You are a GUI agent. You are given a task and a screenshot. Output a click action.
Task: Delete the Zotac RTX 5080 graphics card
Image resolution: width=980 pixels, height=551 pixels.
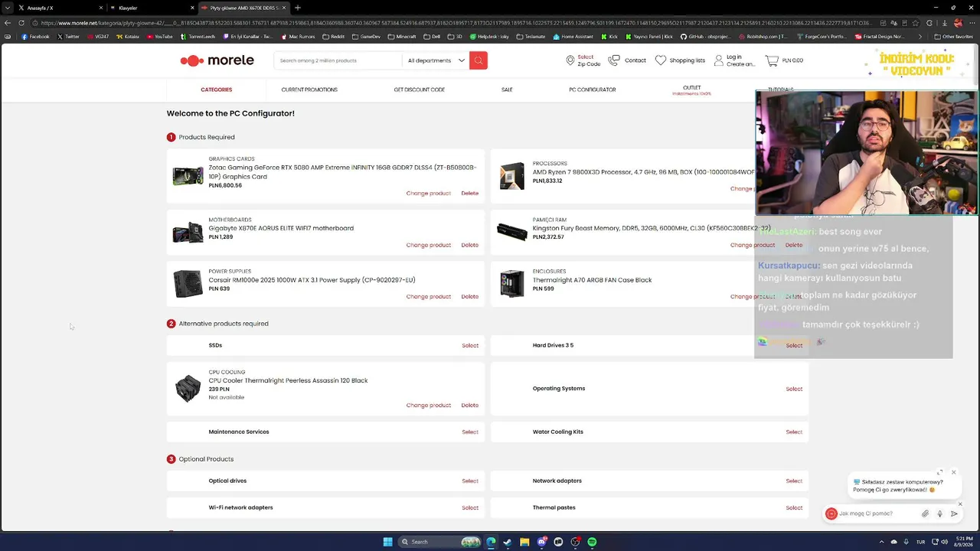click(x=470, y=194)
